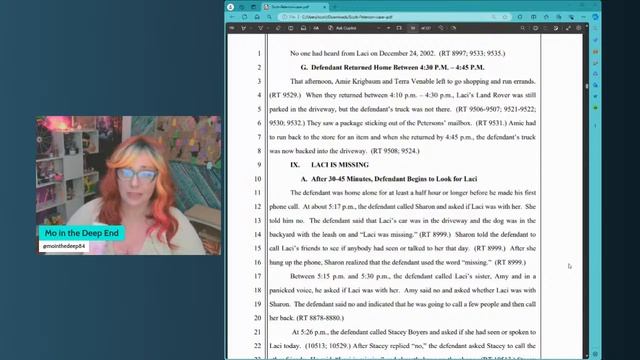Open the Copilot icon in browser corner

coord(595,17)
